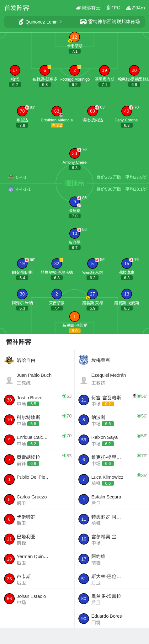Select substitute 21 何塞-塞瓦略斯
This screenshot has height=644, width=149.
pyautogui.click(x=112, y=400)
